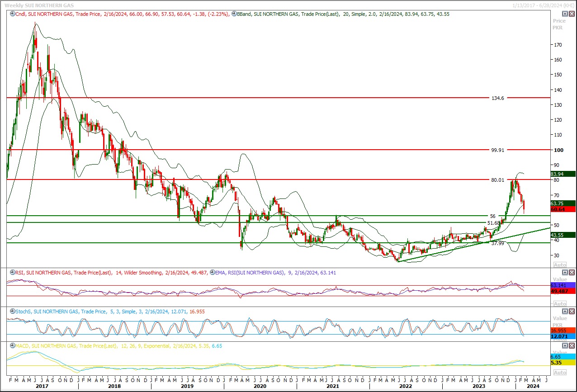Click the purple 63.141 EMA value tag
Image resolution: width=577 pixels, height=392 pixels.
click(563, 285)
